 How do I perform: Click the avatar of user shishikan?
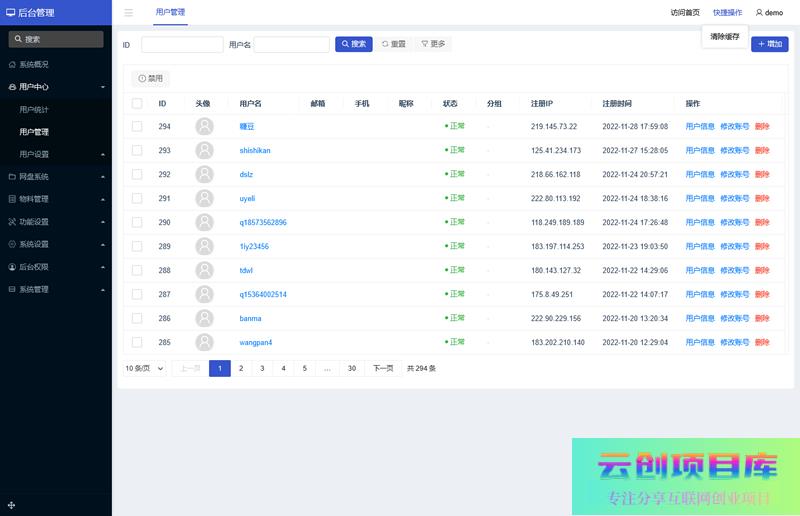[205, 150]
